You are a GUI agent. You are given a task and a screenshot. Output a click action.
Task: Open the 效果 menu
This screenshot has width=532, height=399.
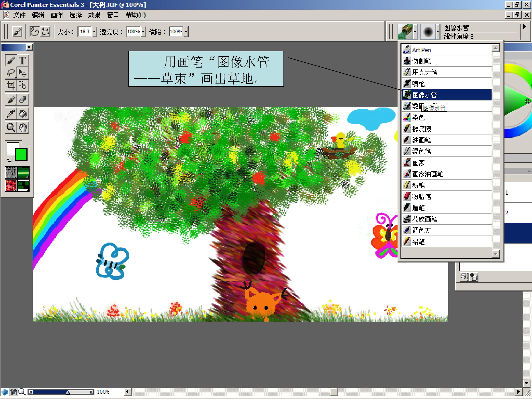[x=94, y=15]
